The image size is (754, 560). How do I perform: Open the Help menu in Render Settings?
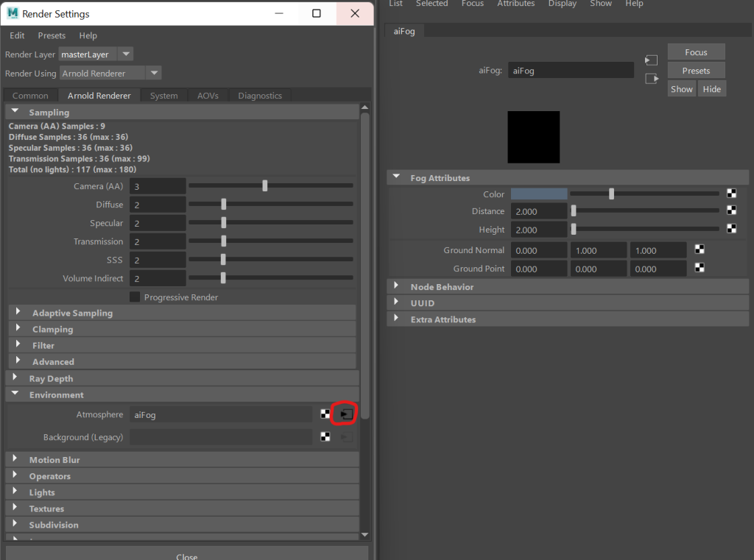coord(88,35)
